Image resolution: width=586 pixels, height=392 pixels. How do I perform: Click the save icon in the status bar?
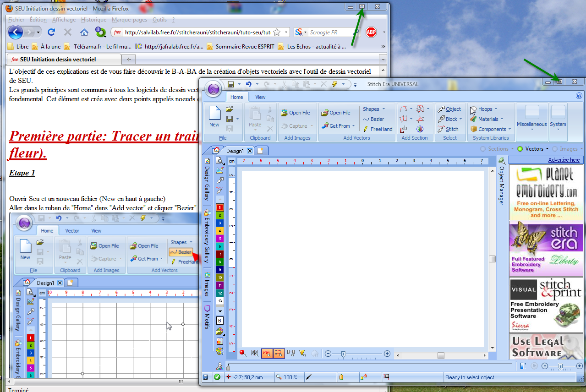[206, 377]
